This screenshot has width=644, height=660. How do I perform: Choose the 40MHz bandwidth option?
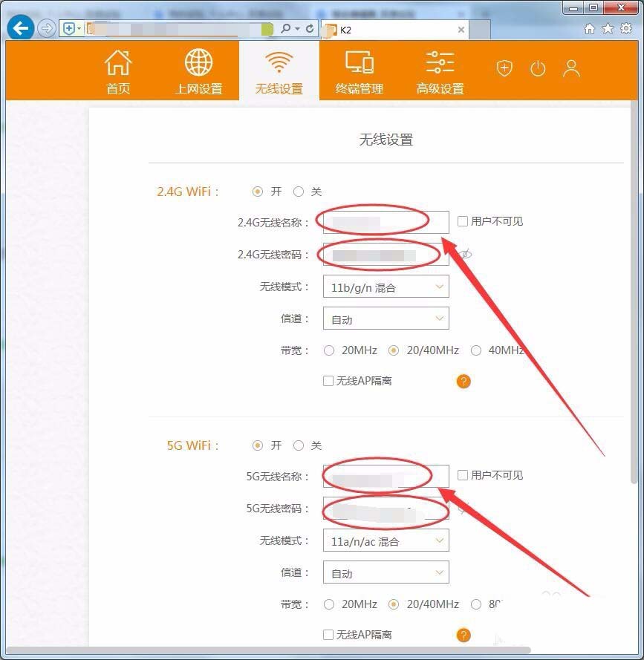click(x=476, y=350)
